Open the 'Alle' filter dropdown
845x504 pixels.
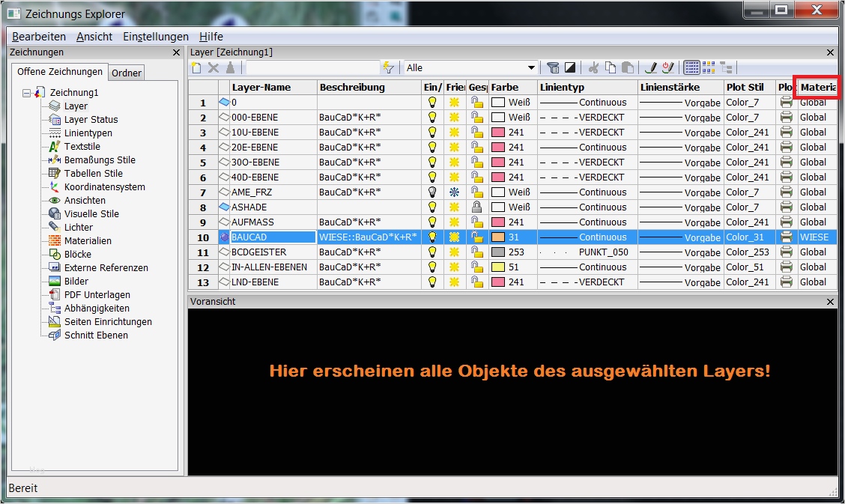531,68
